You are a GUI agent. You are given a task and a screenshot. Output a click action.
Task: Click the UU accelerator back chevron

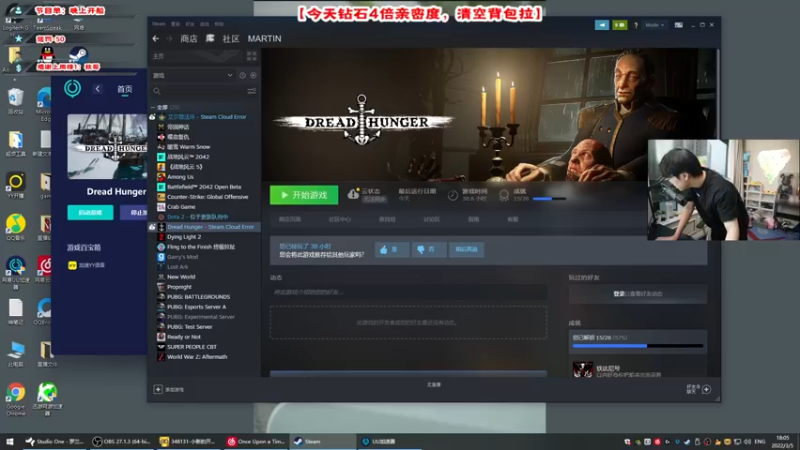[x=97, y=89]
